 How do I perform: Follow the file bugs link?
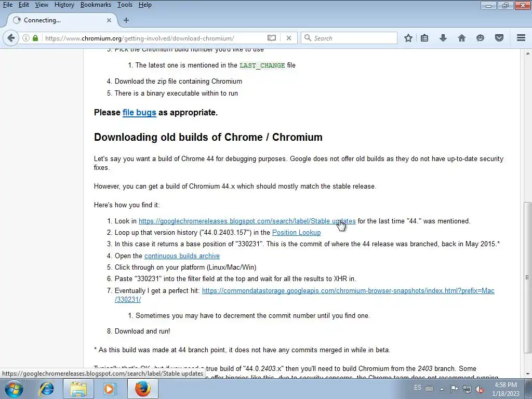[x=139, y=112]
